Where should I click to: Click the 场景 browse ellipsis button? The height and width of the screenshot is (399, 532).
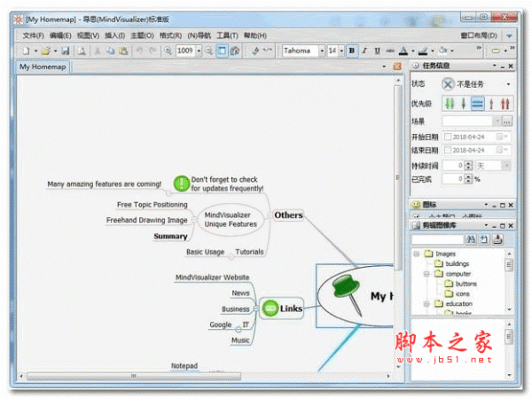pos(507,121)
